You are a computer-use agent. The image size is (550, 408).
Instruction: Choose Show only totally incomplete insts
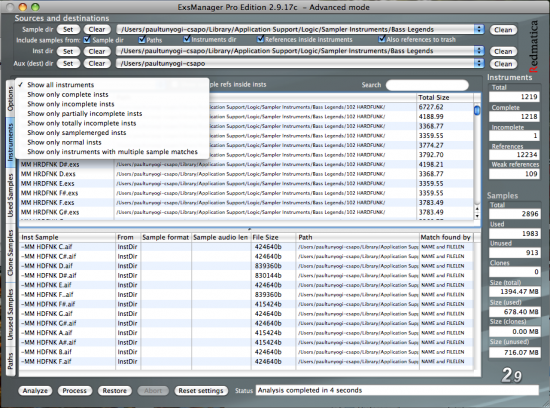pos(112,123)
